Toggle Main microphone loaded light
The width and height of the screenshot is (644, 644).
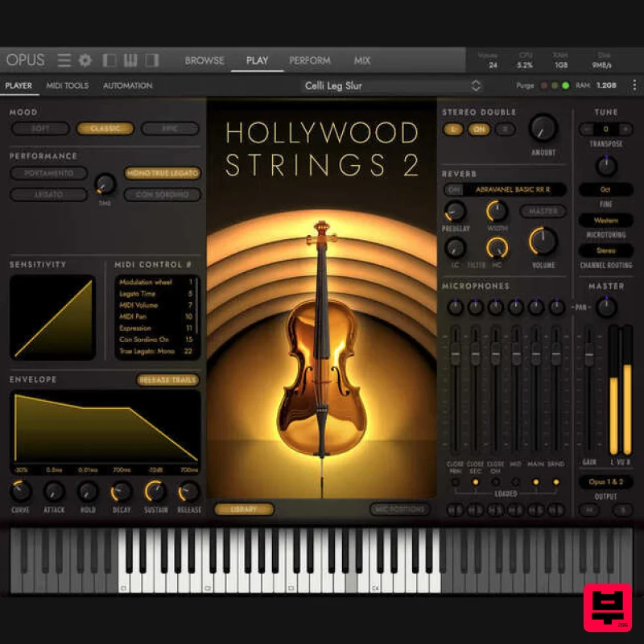point(536,482)
